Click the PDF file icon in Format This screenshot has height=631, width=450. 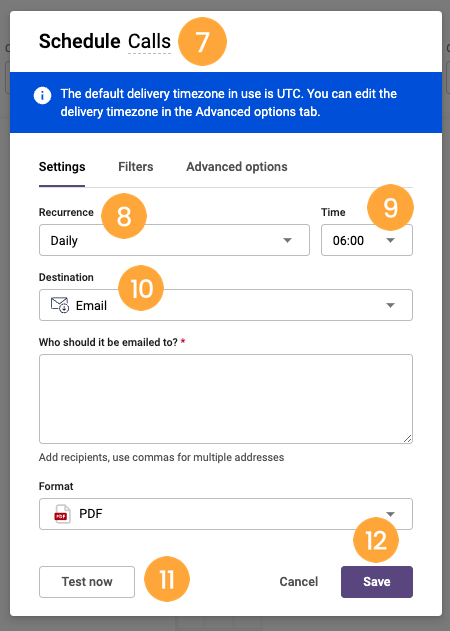click(62, 514)
